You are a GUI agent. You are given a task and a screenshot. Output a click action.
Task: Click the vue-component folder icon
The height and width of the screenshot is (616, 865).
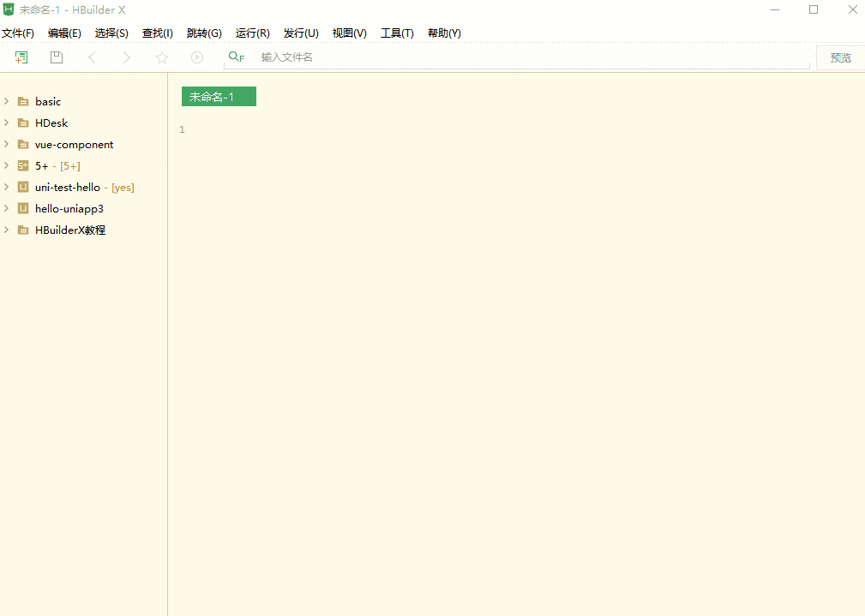coord(23,145)
